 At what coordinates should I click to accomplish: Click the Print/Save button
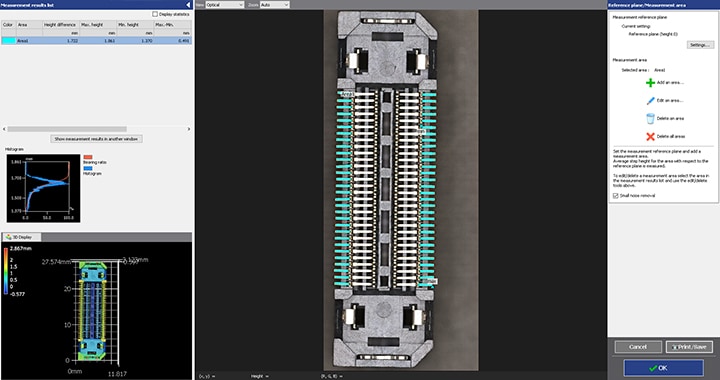click(x=689, y=347)
